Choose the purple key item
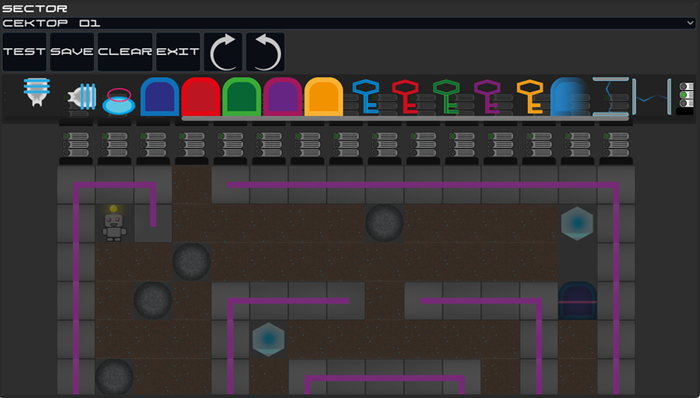Screen dimensions: 700x398 coord(488,96)
